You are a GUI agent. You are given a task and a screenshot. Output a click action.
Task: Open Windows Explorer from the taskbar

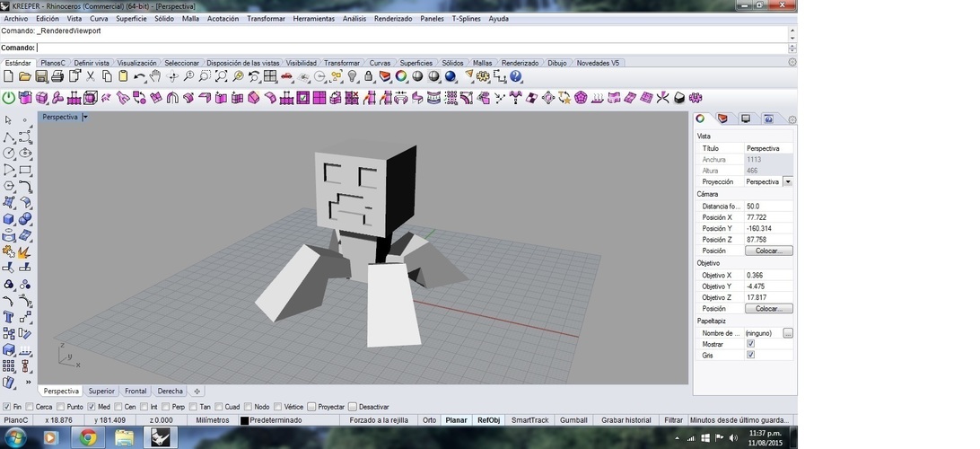click(x=125, y=437)
